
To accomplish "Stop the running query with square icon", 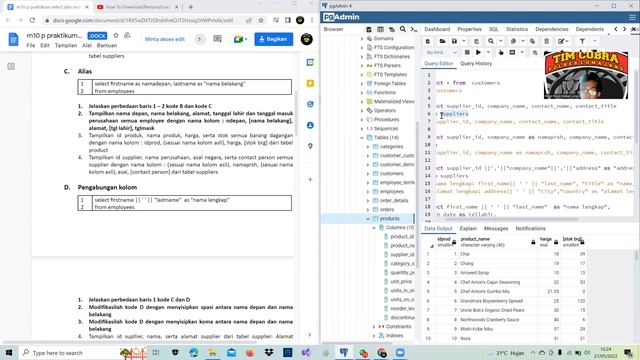I will pos(467,53).
